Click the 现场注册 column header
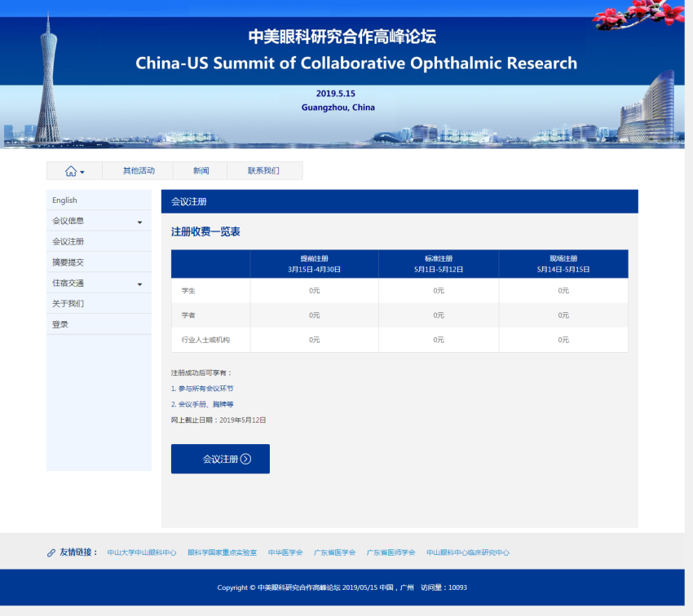693x616 pixels. [563, 264]
